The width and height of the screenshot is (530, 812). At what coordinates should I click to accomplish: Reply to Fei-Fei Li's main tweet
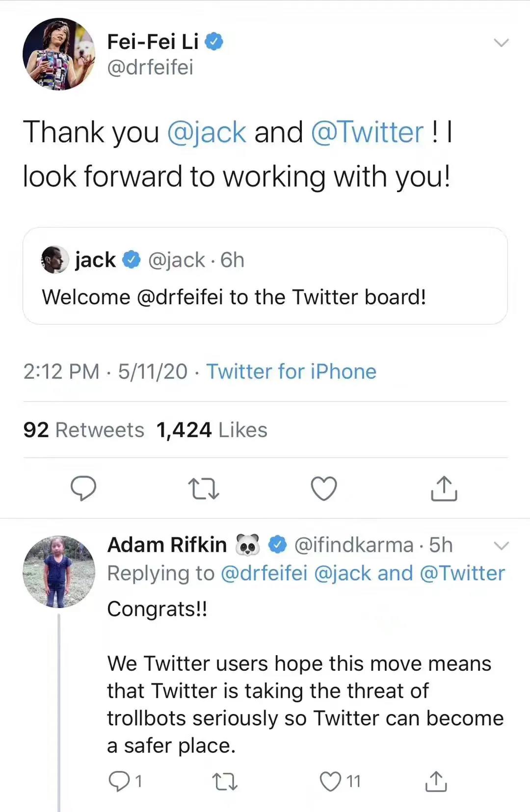83,488
